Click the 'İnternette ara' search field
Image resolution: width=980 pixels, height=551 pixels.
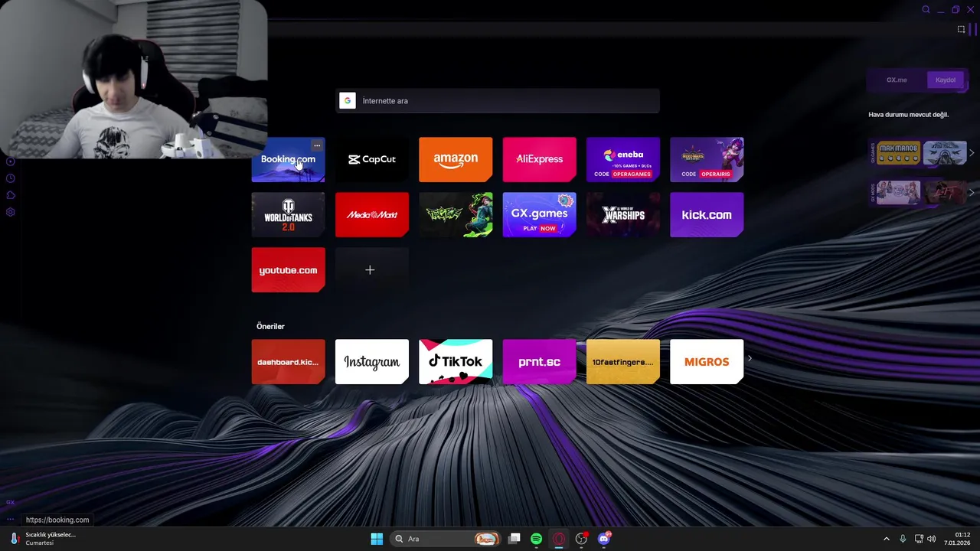click(498, 101)
